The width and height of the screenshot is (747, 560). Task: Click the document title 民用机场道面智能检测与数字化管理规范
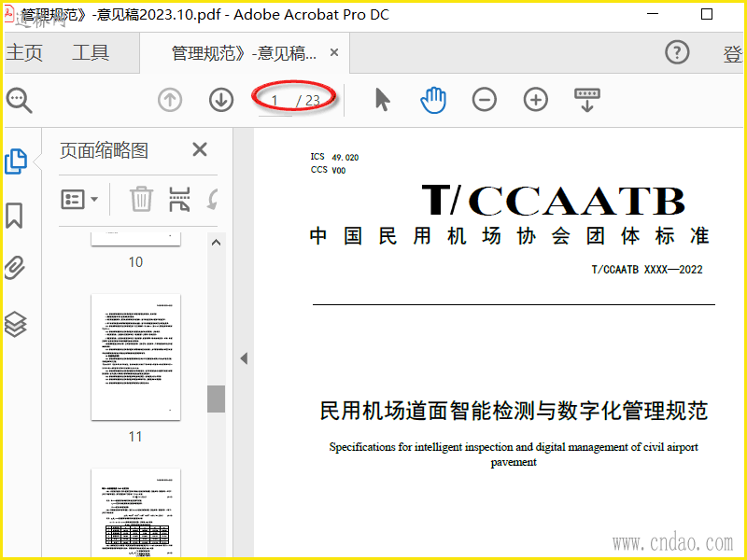tap(514, 411)
